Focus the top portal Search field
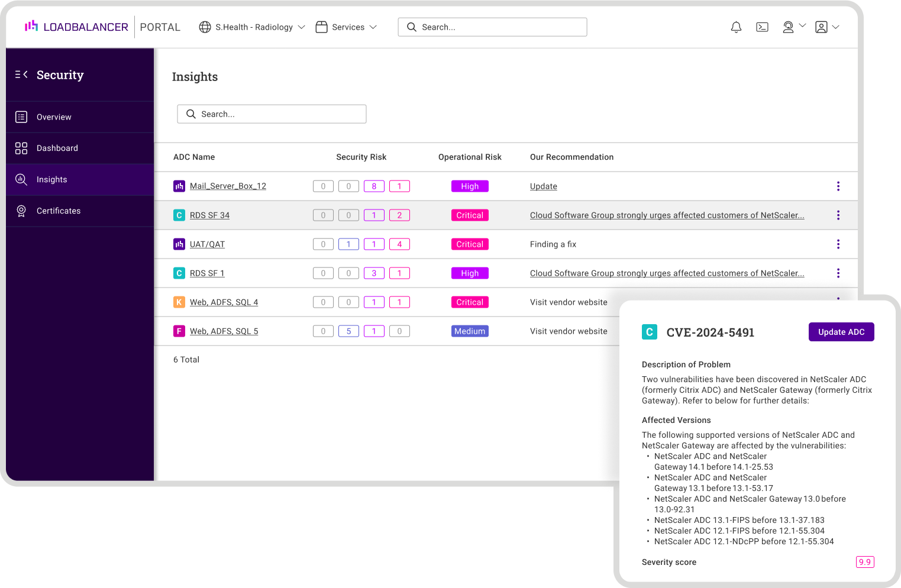The width and height of the screenshot is (901, 588). (493, 27)
